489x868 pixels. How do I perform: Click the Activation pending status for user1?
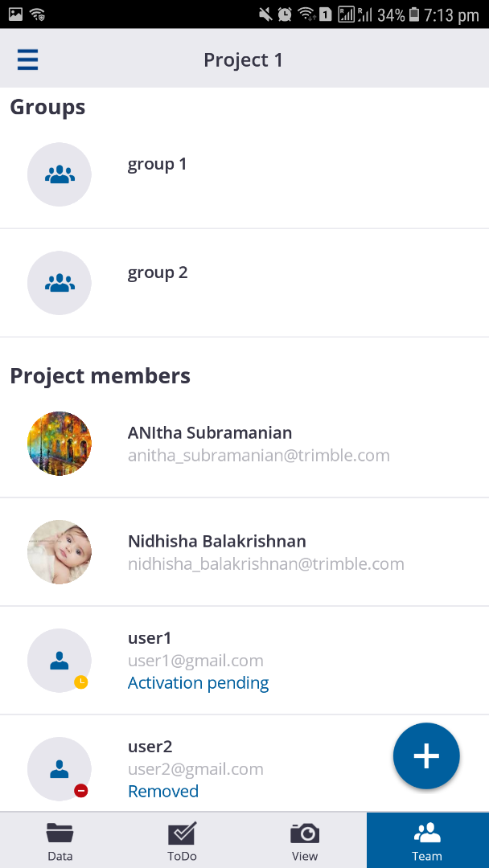(x=198, y=683)
